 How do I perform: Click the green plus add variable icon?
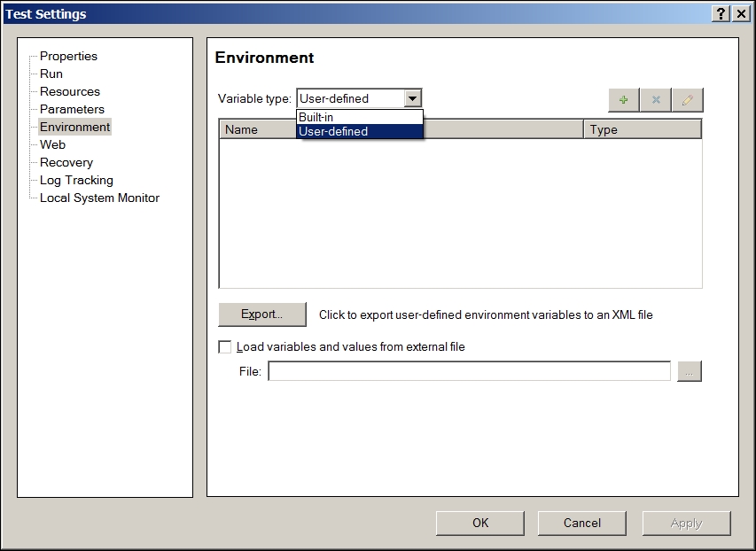point(623,100)
